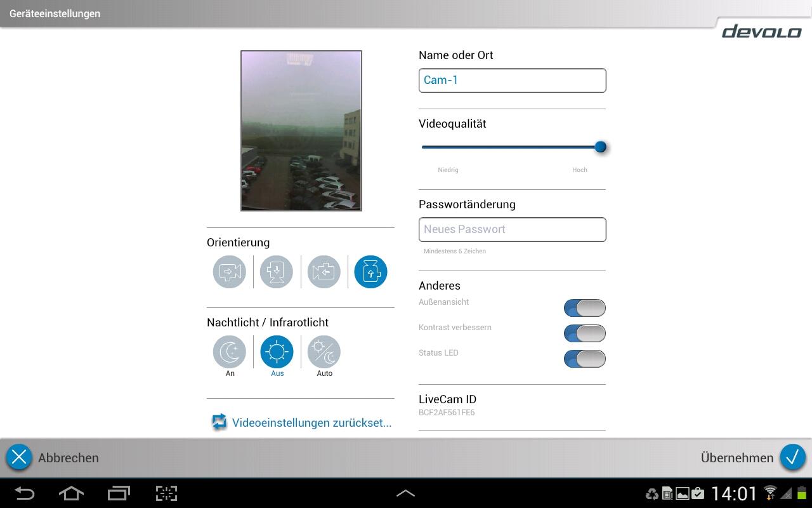Click the Videoeinstellungen zurücksetzen link
The image size is (812, 508).
(x=311, y=423)
